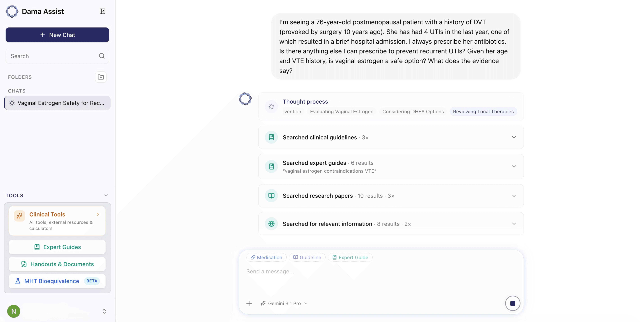This screenshot has width=644, height=322.
Task: Click the Dama Assist title text
Action: point(43,11)
